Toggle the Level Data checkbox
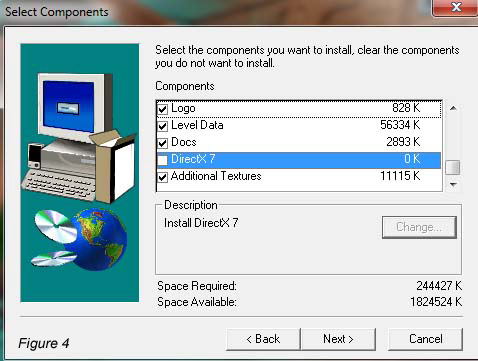 pyautogui.click(x=162, y=126)
